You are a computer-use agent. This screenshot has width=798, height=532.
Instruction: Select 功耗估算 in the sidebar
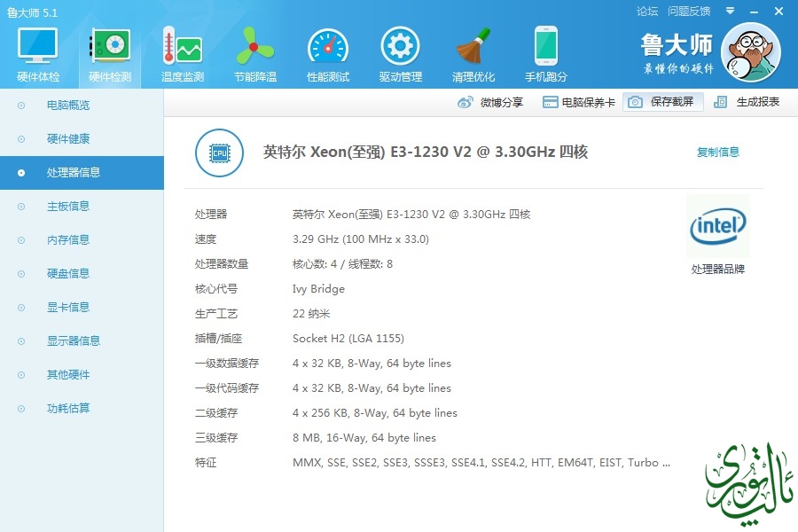82,408
